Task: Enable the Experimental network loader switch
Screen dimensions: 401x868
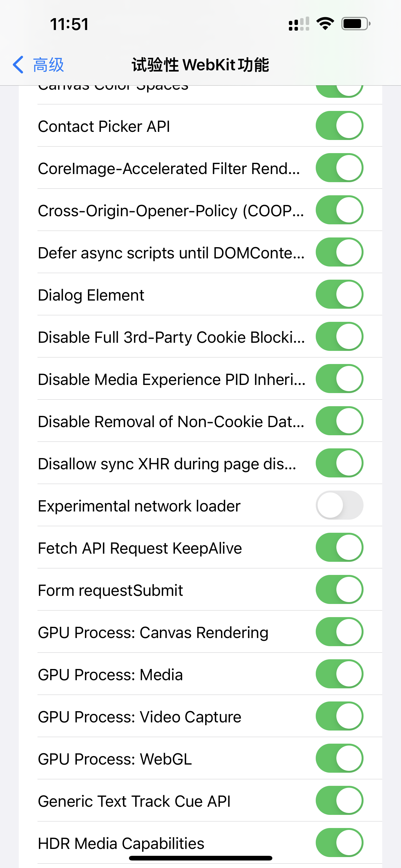Action: pos(339,505)
